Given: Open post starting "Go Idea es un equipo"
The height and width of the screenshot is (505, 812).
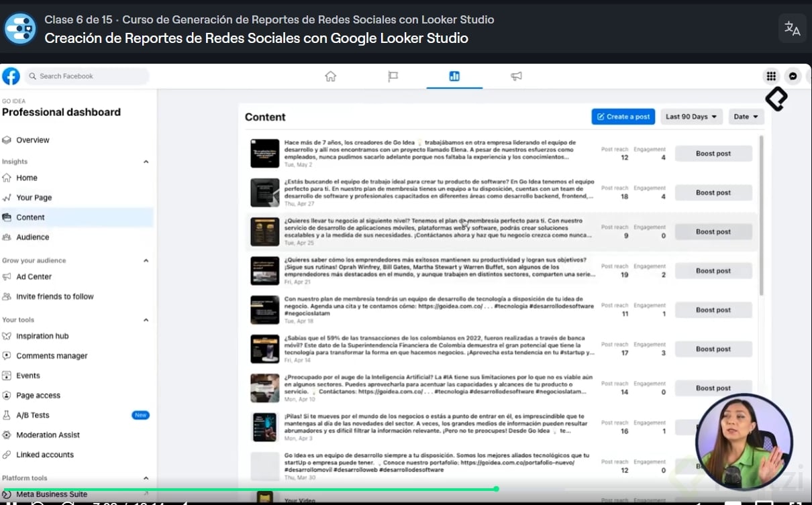Looking at the screenshot, I should click(437, 463).
